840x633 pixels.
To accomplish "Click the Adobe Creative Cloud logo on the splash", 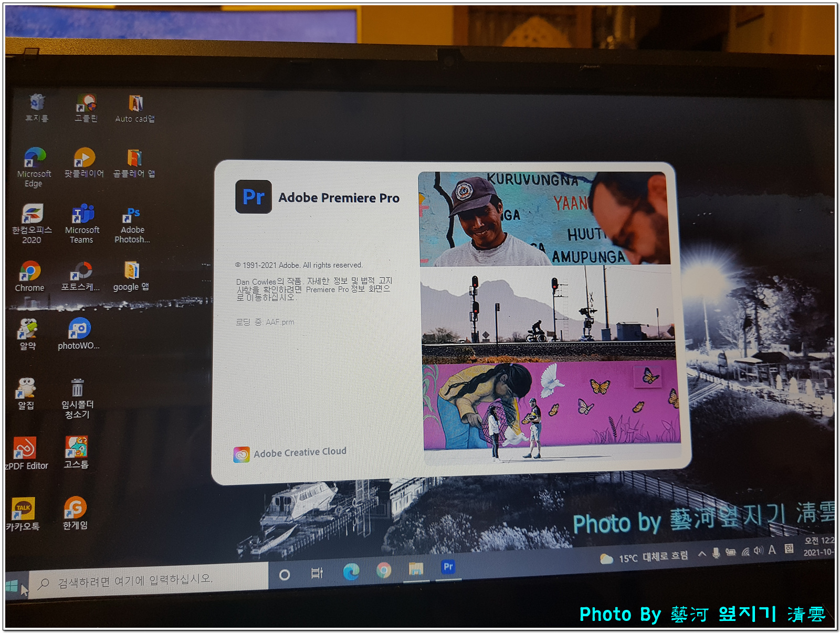I will tap(241, 454).
